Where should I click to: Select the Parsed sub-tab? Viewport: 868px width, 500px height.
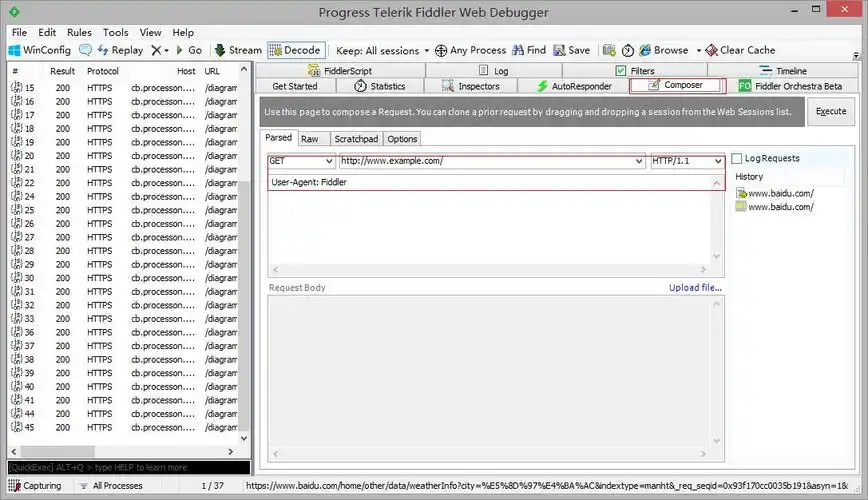click(278, 138)
